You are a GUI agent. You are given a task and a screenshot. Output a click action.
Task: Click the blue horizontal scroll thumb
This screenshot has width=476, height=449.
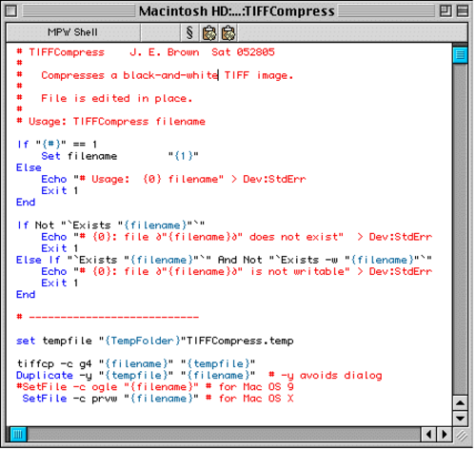(x=18, y=434)
